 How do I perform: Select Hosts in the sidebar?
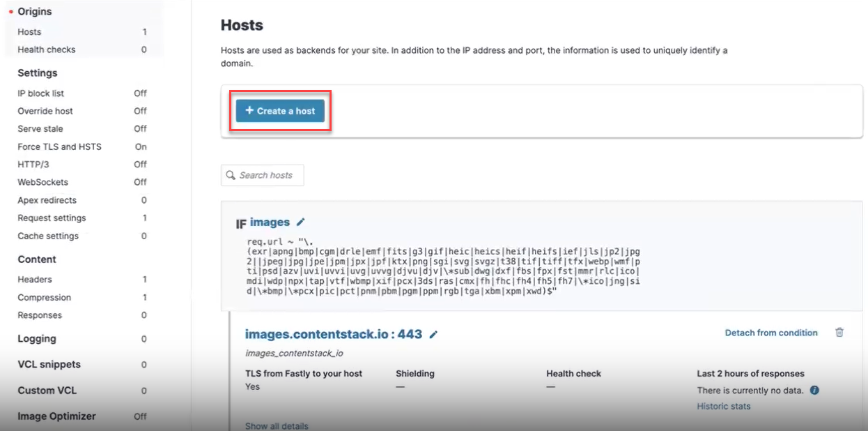coord(29,32)
